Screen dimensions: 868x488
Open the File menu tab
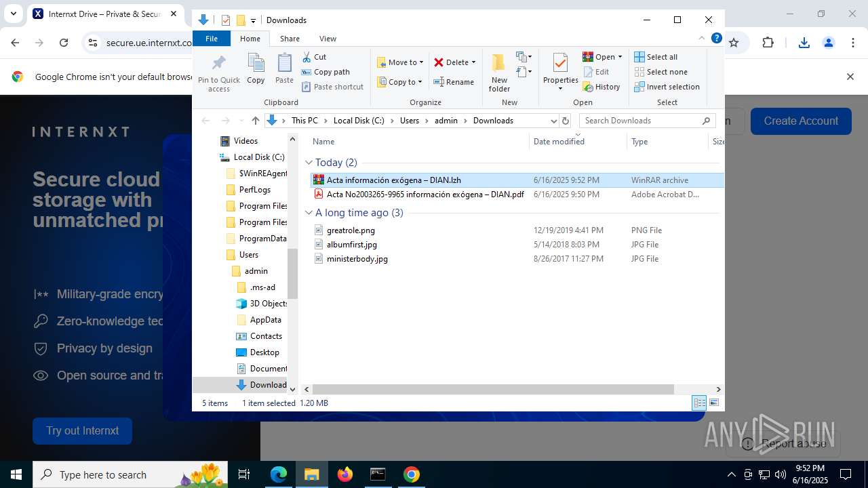212,39
